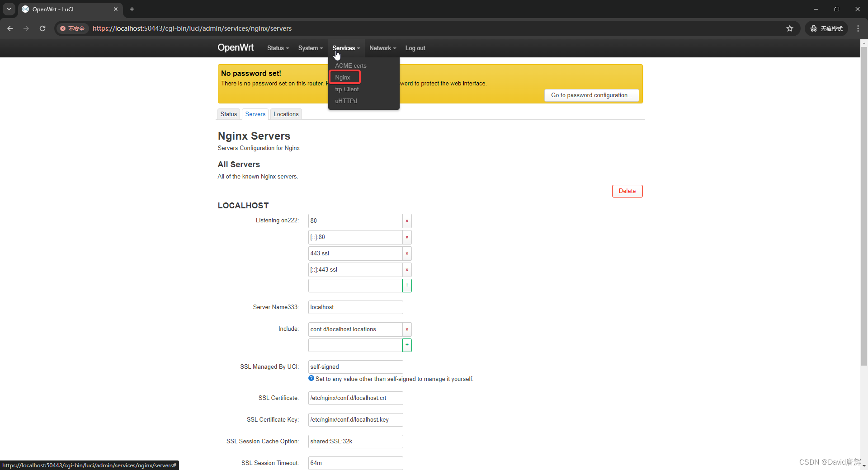Open the Services dropdown menu

[346, 48]
